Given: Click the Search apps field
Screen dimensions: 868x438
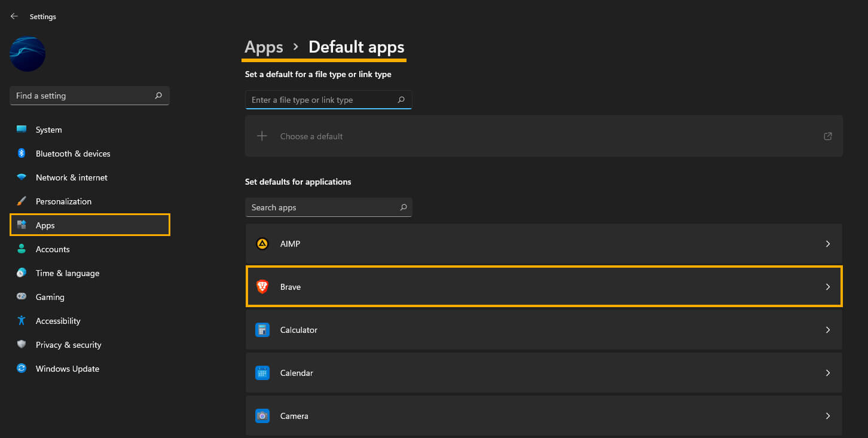Looking at the screenshot, I should 328,207.
